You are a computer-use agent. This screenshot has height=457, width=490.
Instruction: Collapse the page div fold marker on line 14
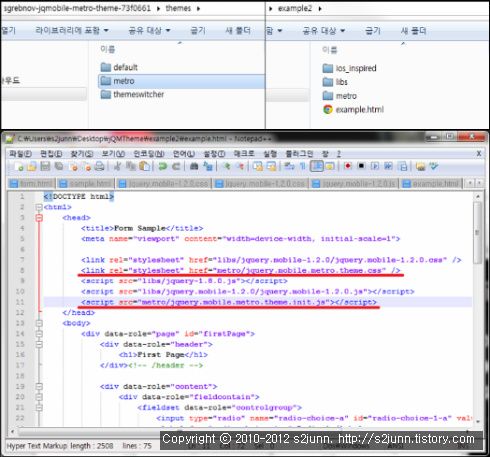(x=39, y=334)
